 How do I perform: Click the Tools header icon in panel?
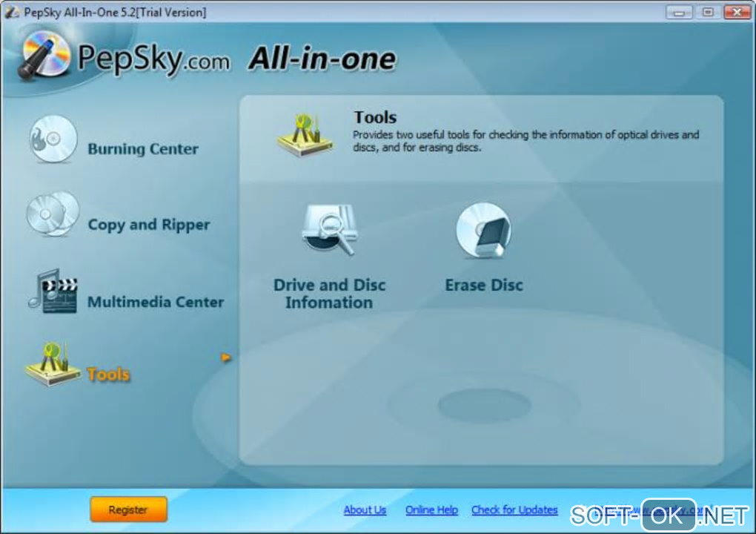(x=305, y=135)
